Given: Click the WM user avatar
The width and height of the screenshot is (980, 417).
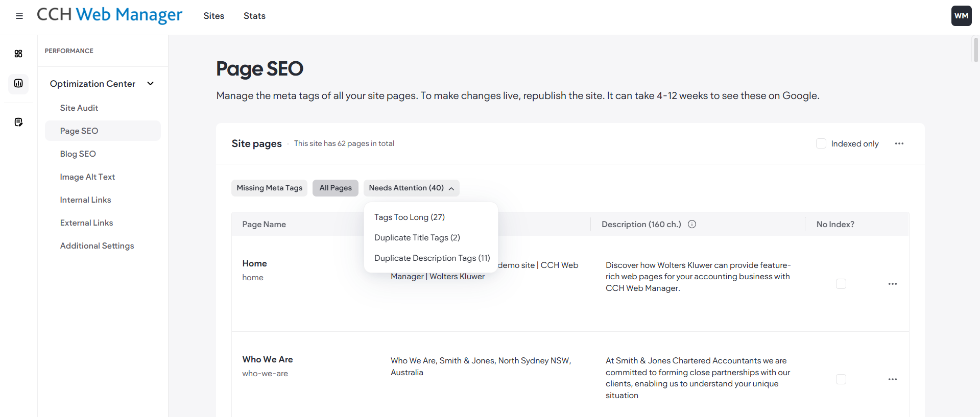Looking at the screenshot, I should click(x=961, y=16).
